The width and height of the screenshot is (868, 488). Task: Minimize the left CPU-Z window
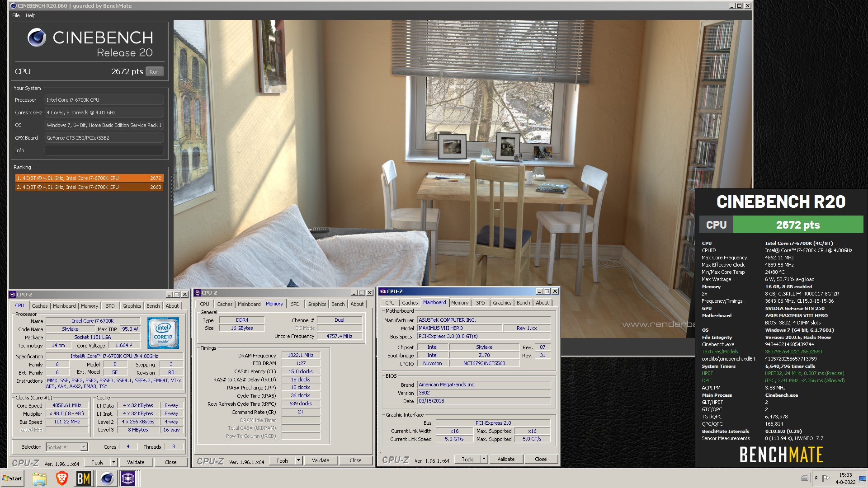tap(169, 295)
